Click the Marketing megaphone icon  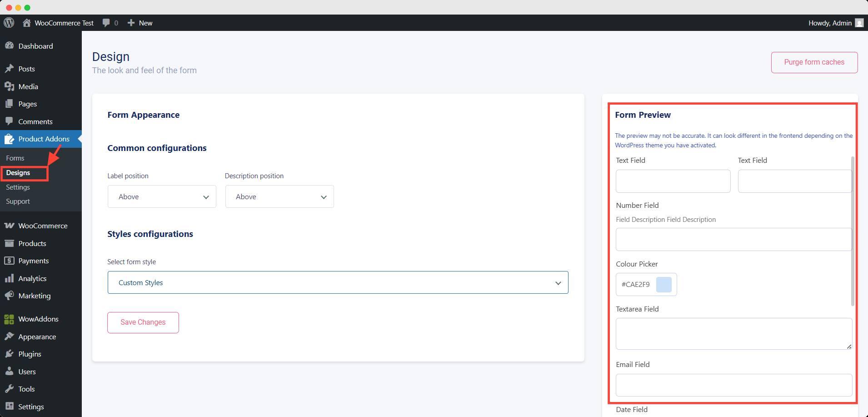click(x=9, y=296)
